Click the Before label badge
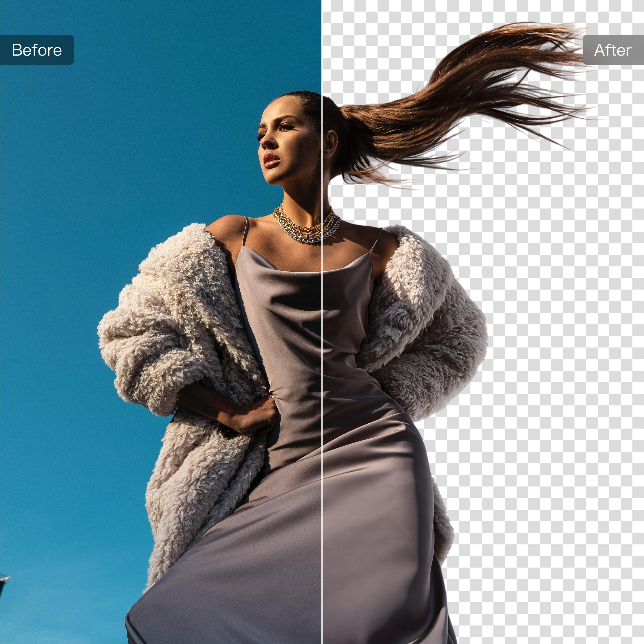Image resolution: width=644 pixels, height=644 pixels. tap(37, 50)
